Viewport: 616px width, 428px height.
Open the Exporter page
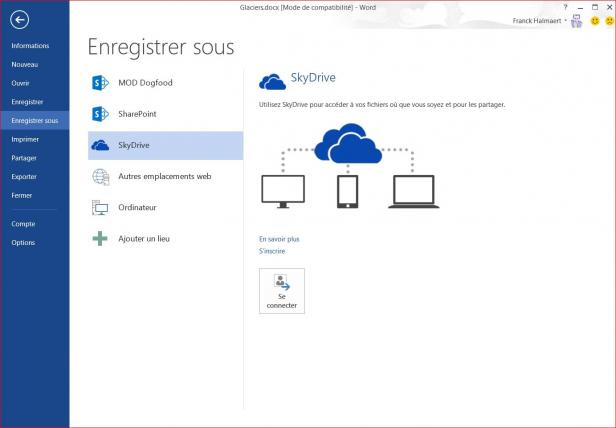[24, 177]
